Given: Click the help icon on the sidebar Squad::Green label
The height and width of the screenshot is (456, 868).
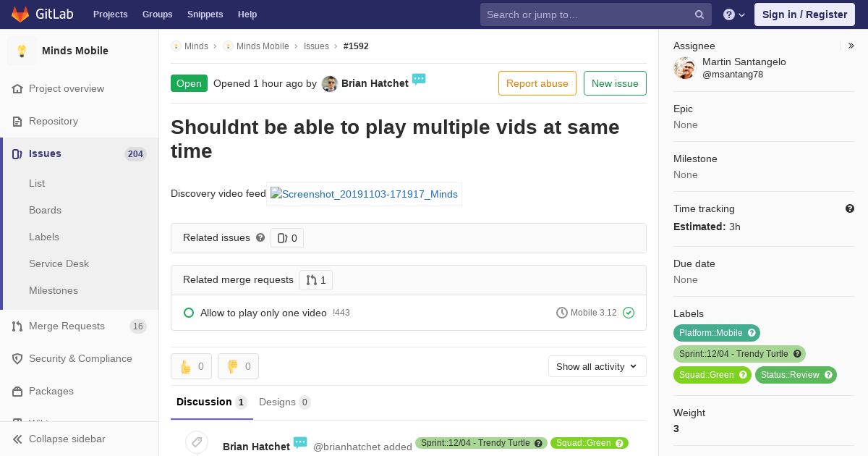Looking at the screenshot, I should click(x=743, y=375).
